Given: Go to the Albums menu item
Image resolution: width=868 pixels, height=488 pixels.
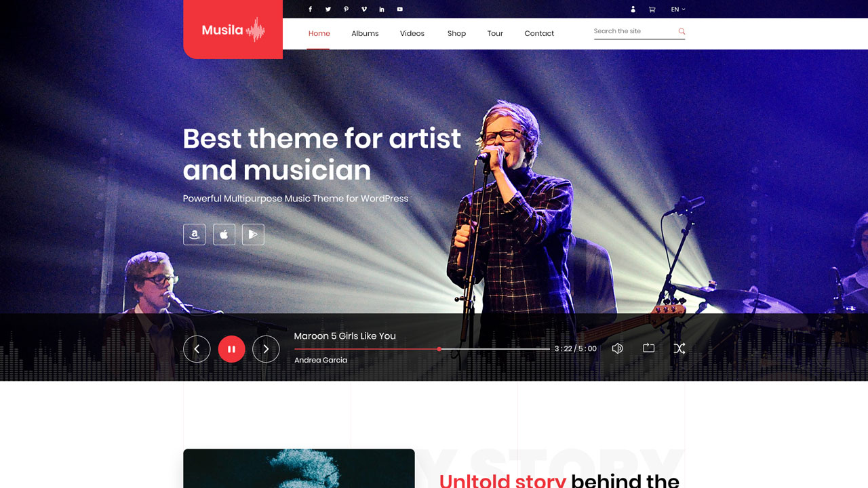Looking at the screenshot, I should coord(365,33).
